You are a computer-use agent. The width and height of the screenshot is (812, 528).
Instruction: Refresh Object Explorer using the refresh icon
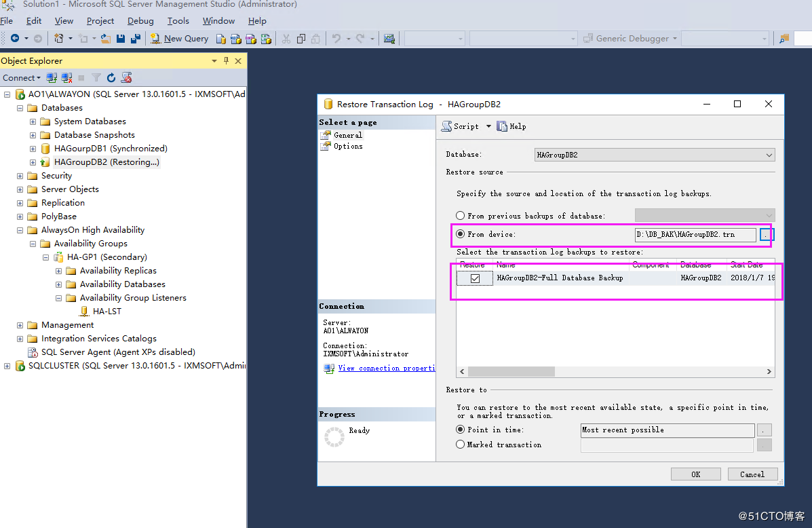click(x=111, y=77)
